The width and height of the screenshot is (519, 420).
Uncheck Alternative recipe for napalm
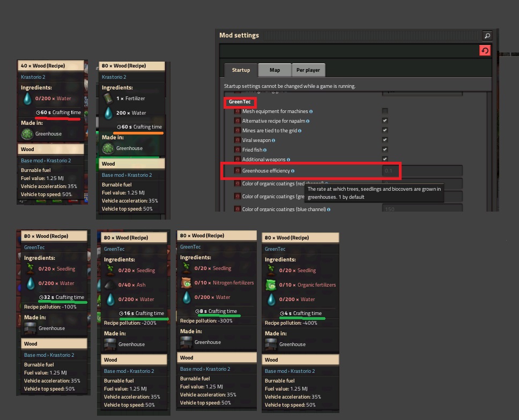pos(385,121)
